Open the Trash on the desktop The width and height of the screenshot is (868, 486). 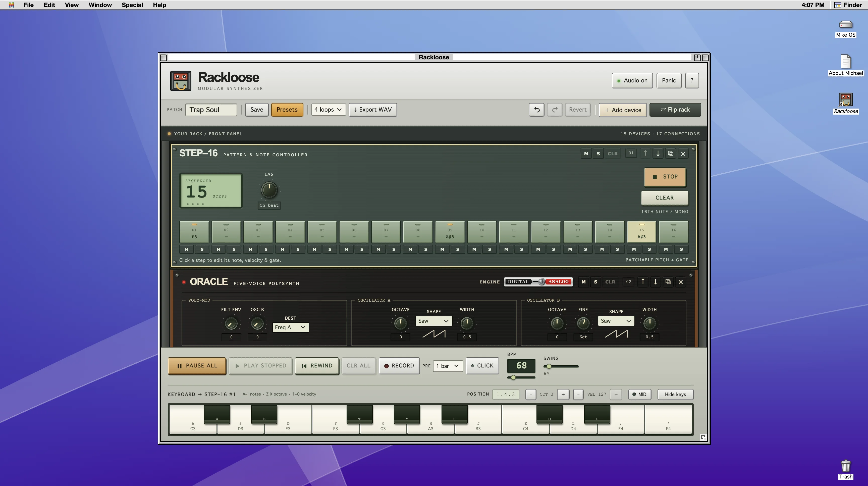[x=846, y=466]
